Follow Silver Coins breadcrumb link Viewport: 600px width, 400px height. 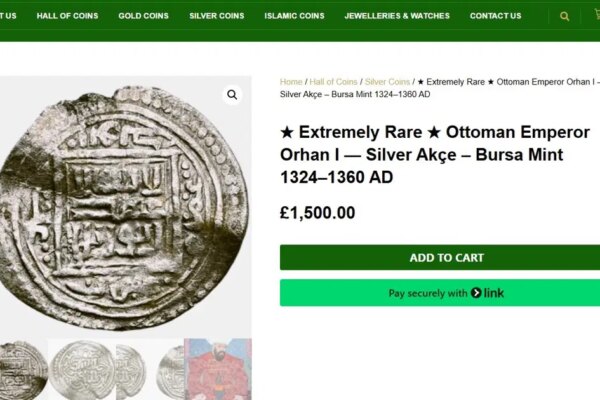pyautogui.click(x=387, y=82)
